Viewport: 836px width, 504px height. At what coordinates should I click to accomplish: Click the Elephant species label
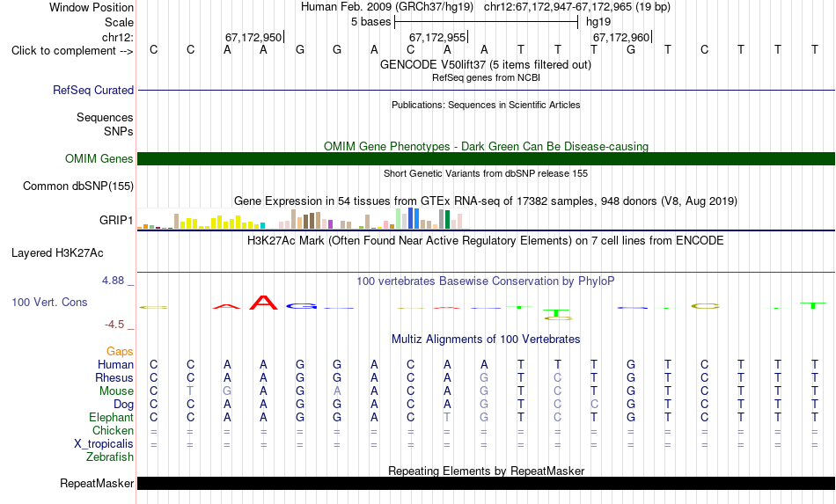(111, 417)
